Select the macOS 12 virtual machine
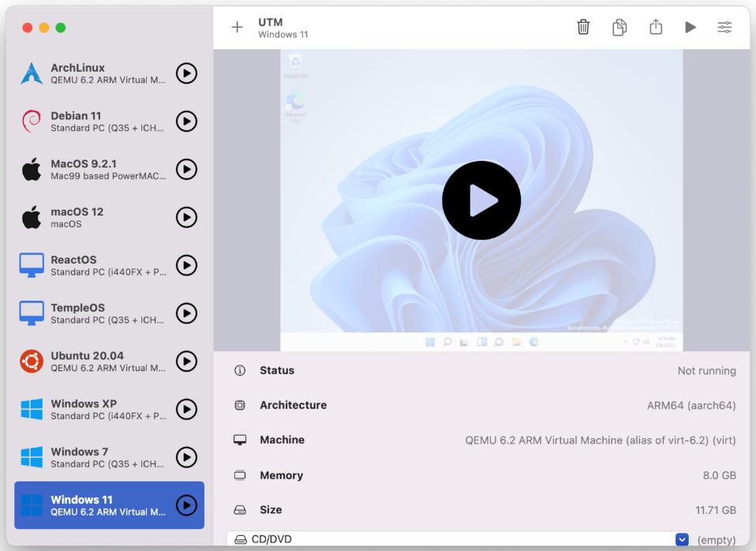The height and width of the screenshot is (551, 756). click(x=95, y=217)
